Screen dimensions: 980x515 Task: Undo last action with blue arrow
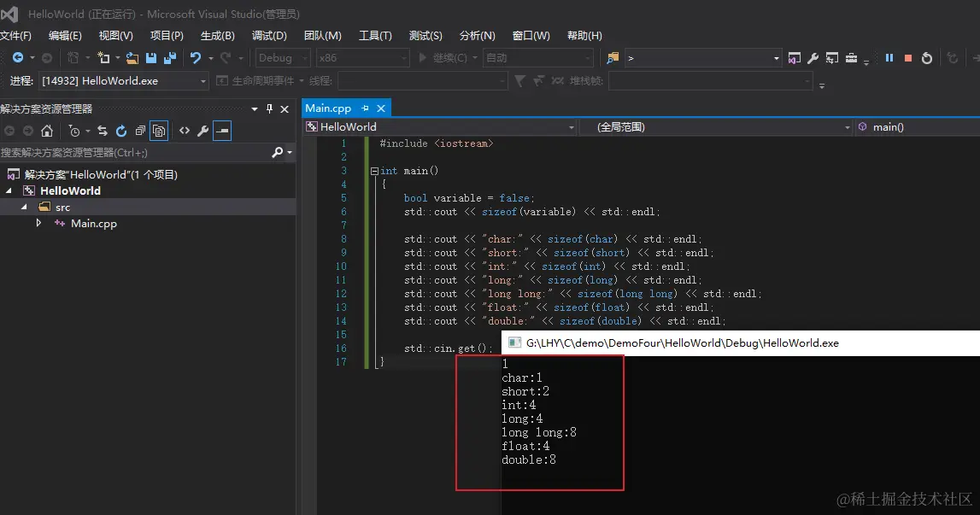click(x=196, y=58)
